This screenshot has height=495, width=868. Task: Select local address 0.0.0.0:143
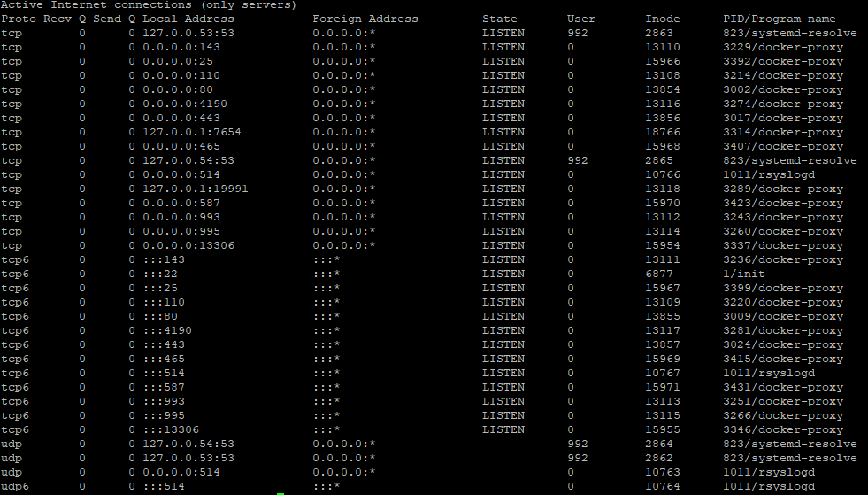[x=181, y=47]
